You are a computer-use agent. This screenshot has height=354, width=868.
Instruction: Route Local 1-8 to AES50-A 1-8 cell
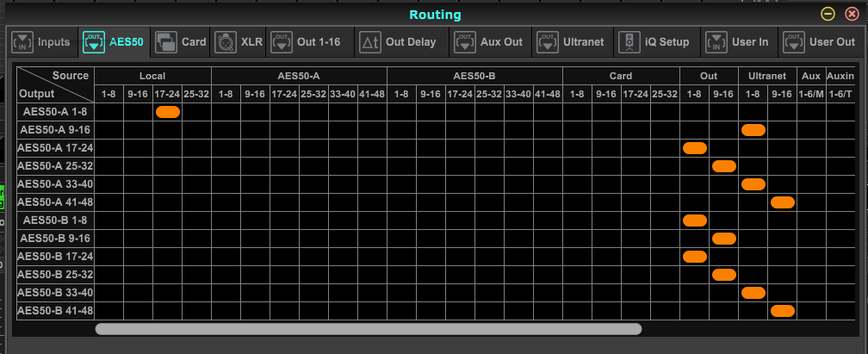(x=109, y=112)
